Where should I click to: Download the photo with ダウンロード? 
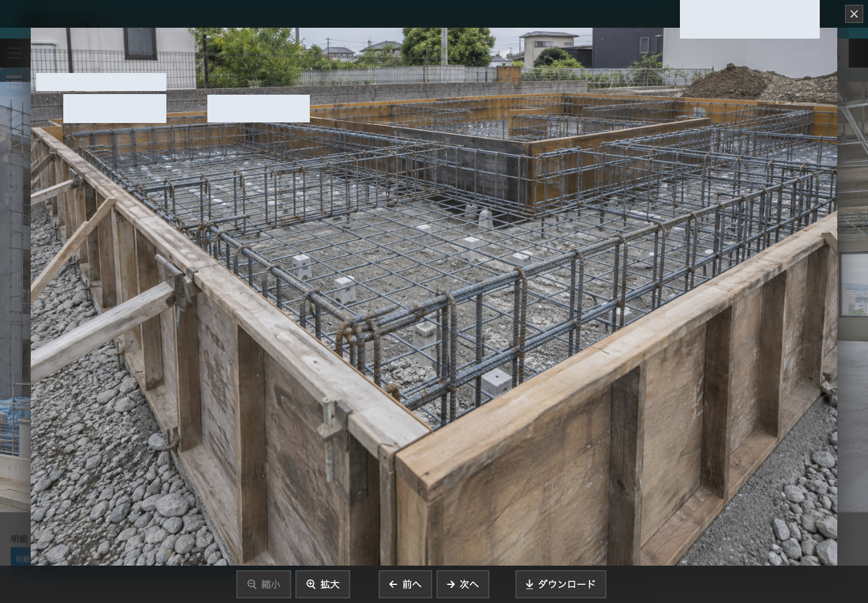pyautogui.click(x=561, y=584)
